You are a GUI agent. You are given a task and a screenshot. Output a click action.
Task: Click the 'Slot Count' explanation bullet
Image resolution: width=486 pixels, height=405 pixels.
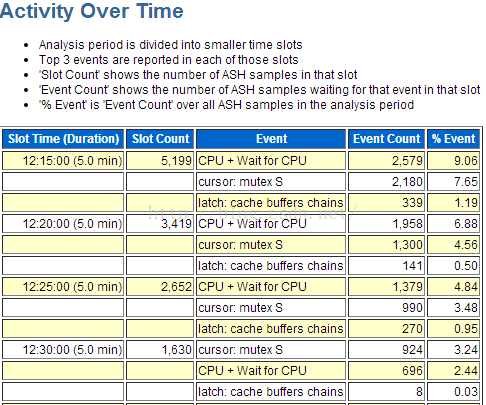[198, 75]
